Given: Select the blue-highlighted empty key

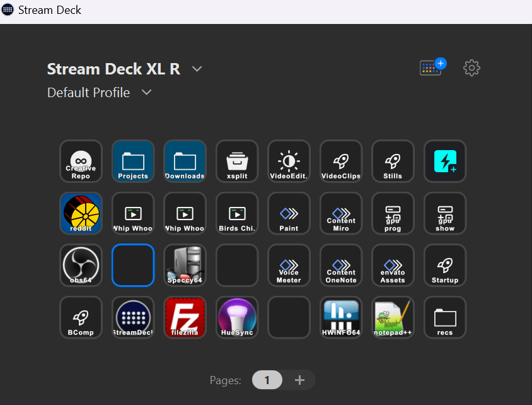Looking at the screenshot, I should point(133,266).
